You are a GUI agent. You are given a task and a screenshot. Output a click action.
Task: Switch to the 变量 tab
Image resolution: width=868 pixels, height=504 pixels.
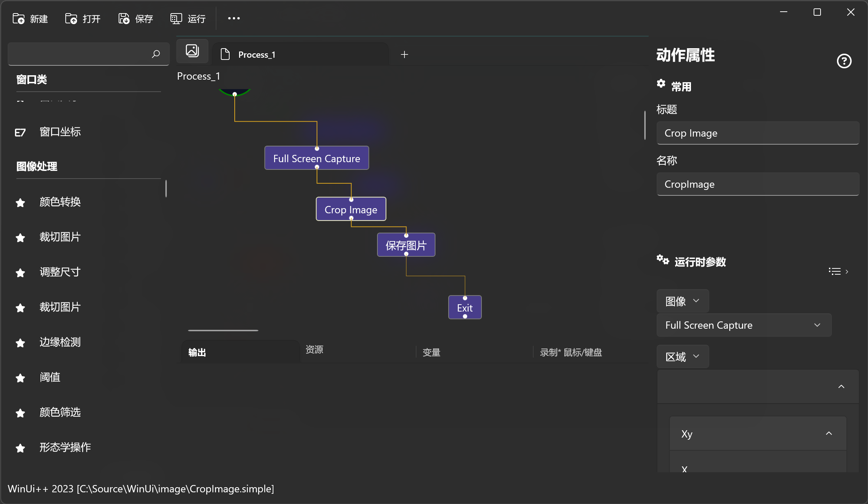pyautogui.click(x=431, y=352)
